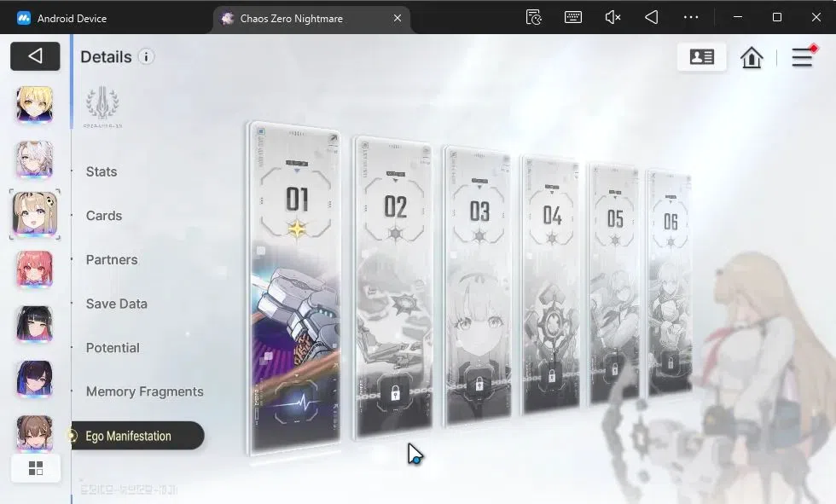Select the brown-haired character portrait
This screenshot has height=504, width=836.
[35, 432]
